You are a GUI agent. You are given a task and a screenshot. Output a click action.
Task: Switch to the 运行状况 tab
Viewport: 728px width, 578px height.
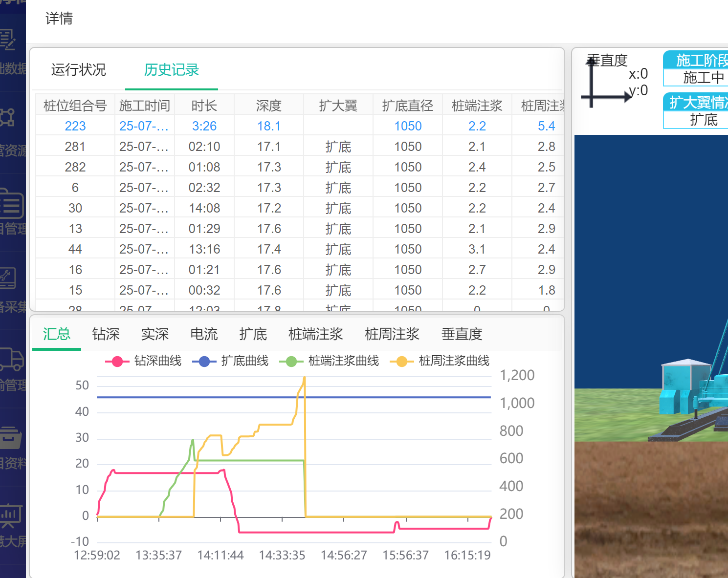[78, 70]
